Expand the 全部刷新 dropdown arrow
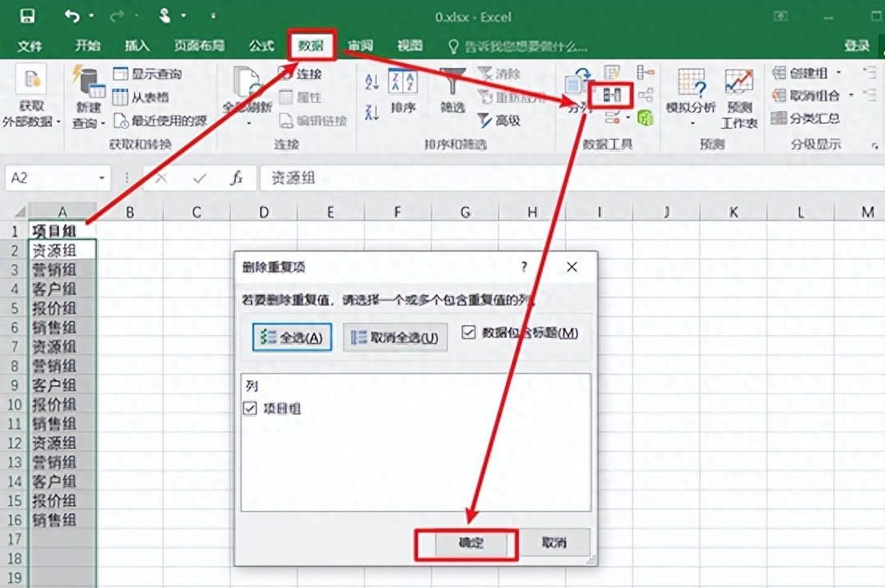The height and width of the screenshot is (588, 885). (248, 123)
